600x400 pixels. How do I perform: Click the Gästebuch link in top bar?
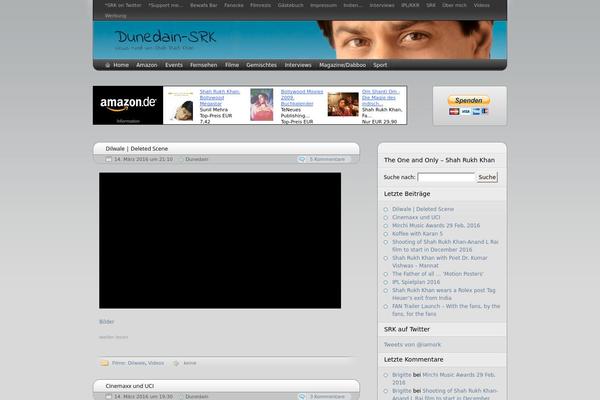point(291,5)
